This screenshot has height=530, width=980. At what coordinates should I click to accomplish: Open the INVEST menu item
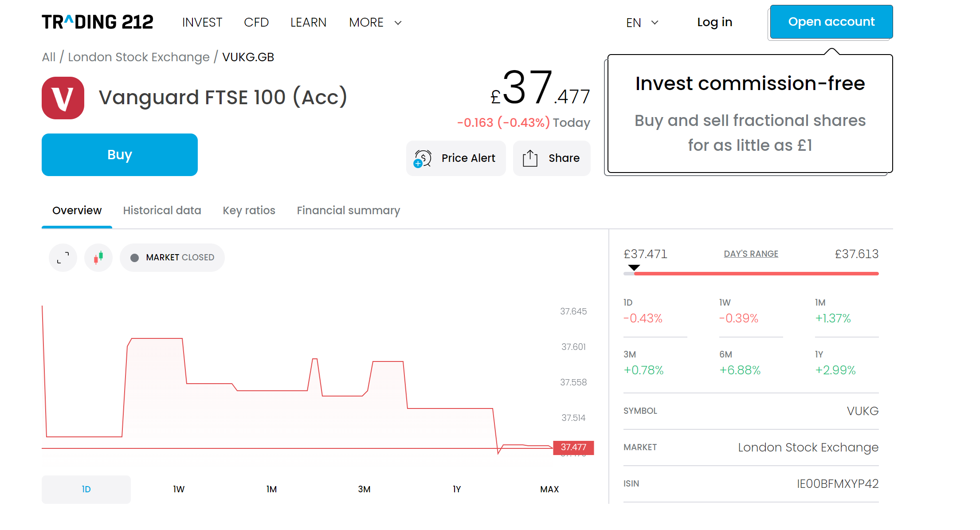pyautogui.click(x=202, y=23)
